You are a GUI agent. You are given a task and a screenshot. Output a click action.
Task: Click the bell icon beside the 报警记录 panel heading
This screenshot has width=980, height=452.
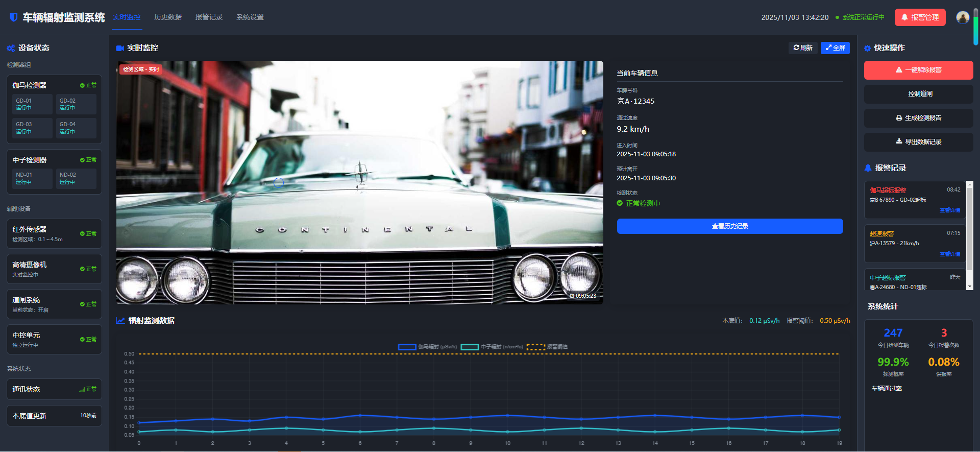coord(868,168)
